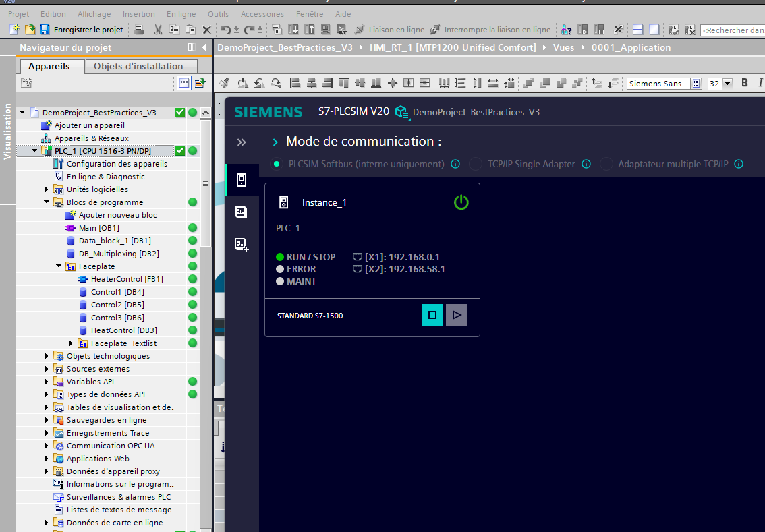765x532 pixels.
Task: Click the Accessible devices icon
Action: coord(567,30)
